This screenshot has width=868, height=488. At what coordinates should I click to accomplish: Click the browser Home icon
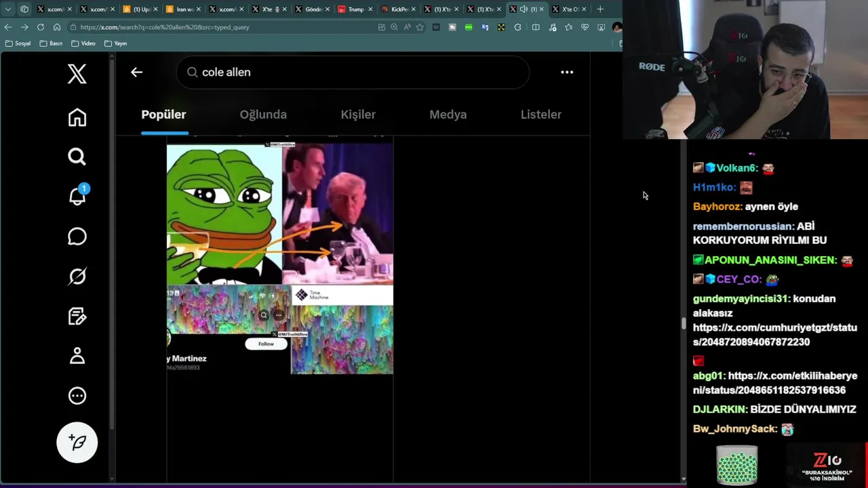(x=57, y=27)
